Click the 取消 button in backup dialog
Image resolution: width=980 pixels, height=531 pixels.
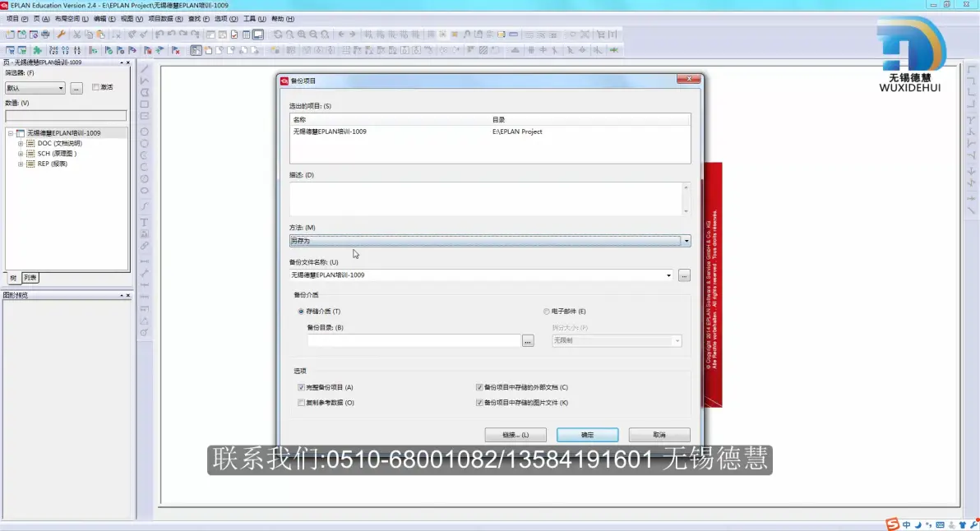pos(659,435)
